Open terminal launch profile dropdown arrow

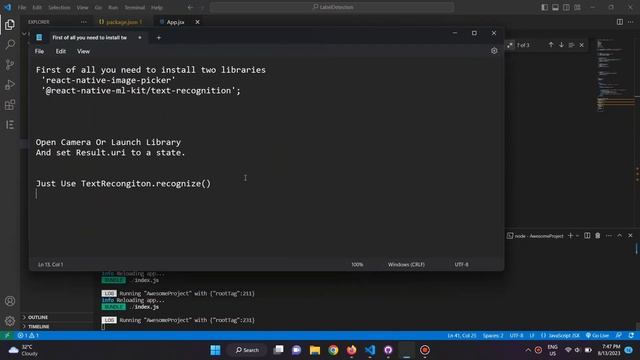(x=577, y=236)
